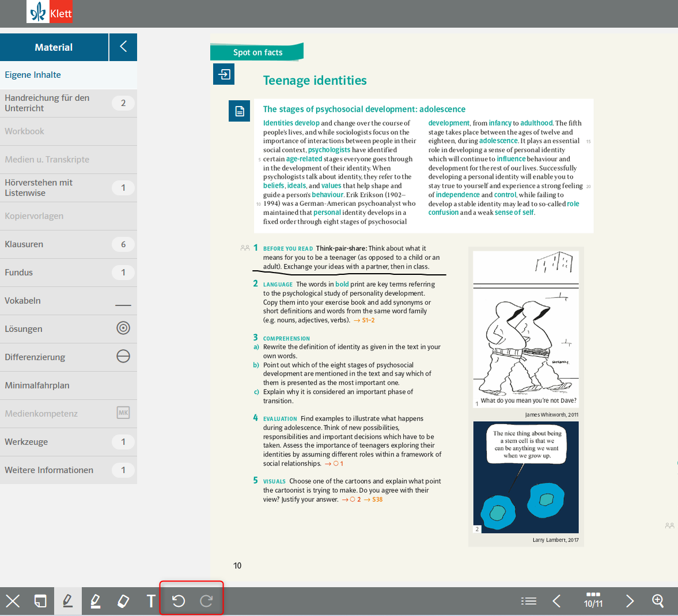Click the 'LANGUAGE' task label
The width and height of the screenshot is (678, 616).
278,284
